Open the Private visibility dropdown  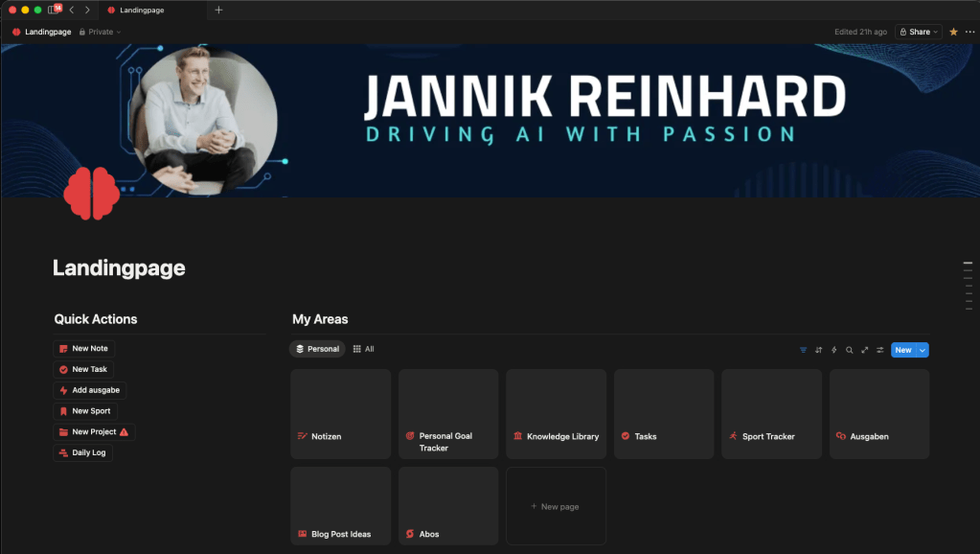pos(101,32)
